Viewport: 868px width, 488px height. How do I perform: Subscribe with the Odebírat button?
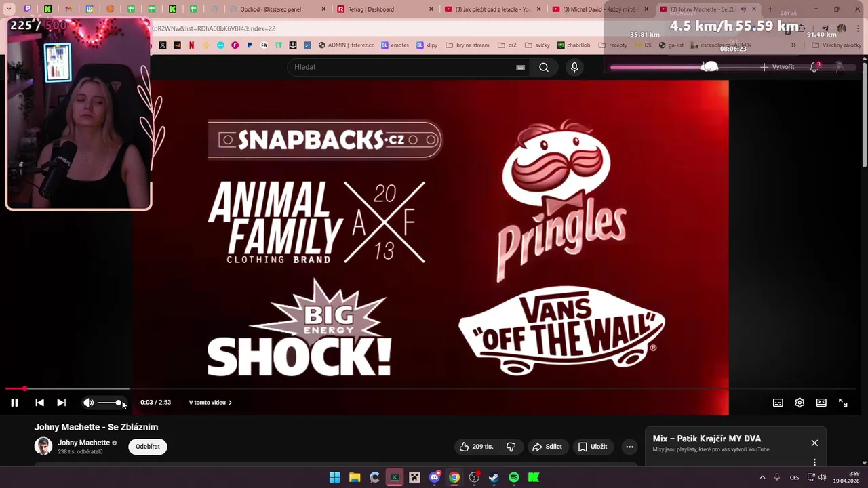click(x=148, y=447)
